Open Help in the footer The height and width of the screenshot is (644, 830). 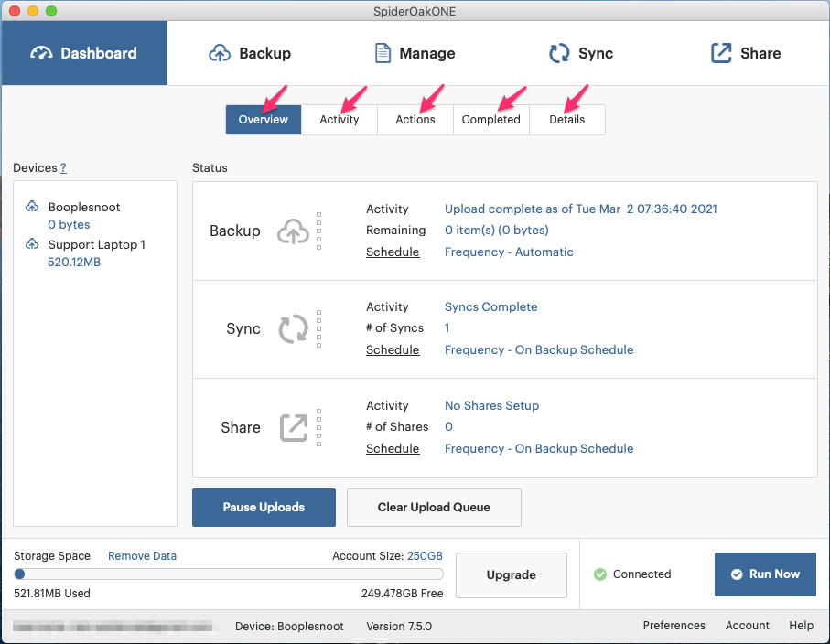[802, 626]
